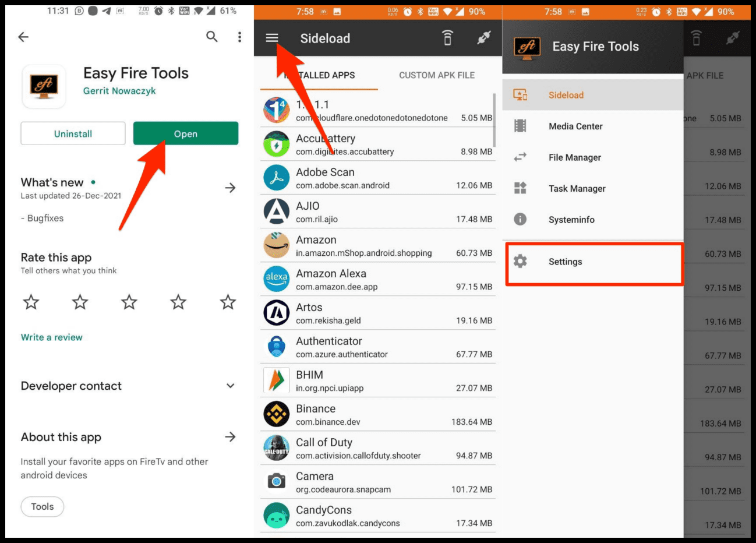Select the Artos app icon
Screen dimensions: 756x543
pos(277,313)
